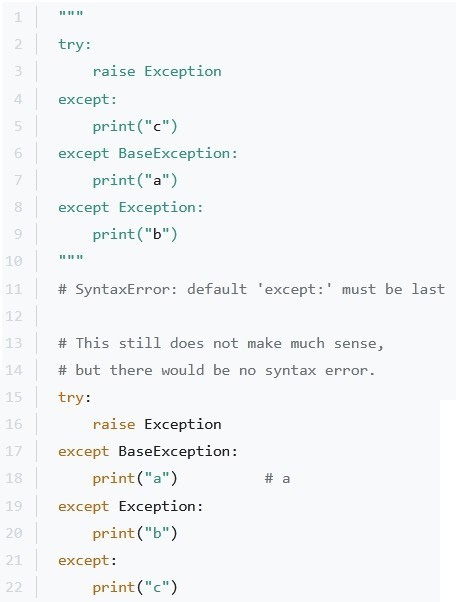Image resolution: width=456 pixels, height=602 pixels.
Task: Click print("c") on line 22
Action: (x=135, y=587)
